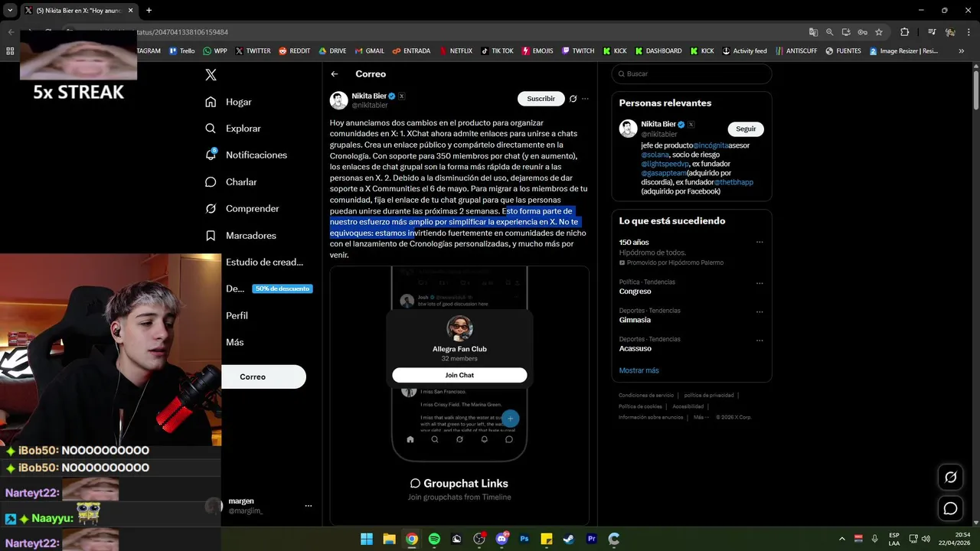
Task: Open Steam from the taskbar
Action: (x=569, y=539)
